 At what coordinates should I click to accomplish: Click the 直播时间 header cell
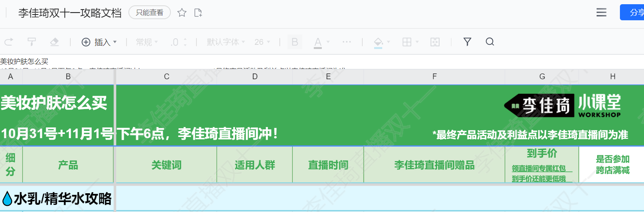coord(328,165)
